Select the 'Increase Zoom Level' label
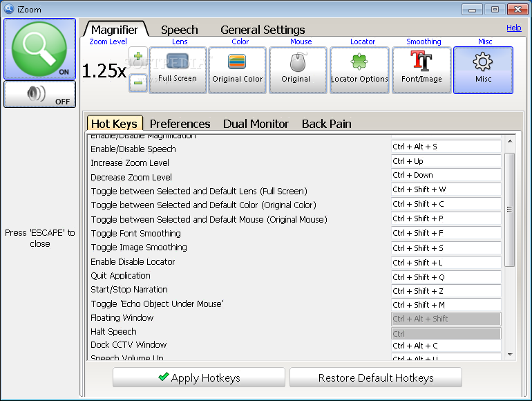This screenshot has height=401, width=532. [130, 163]
